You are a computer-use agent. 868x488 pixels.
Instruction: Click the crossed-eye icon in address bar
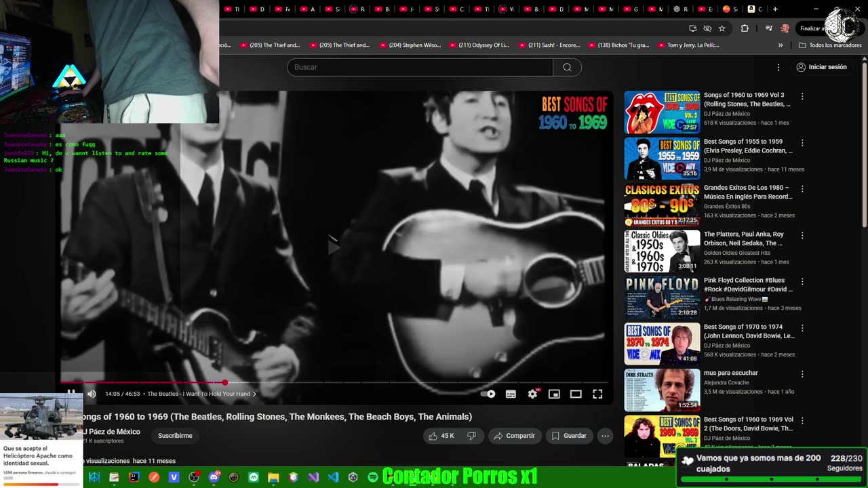(707, 28)
